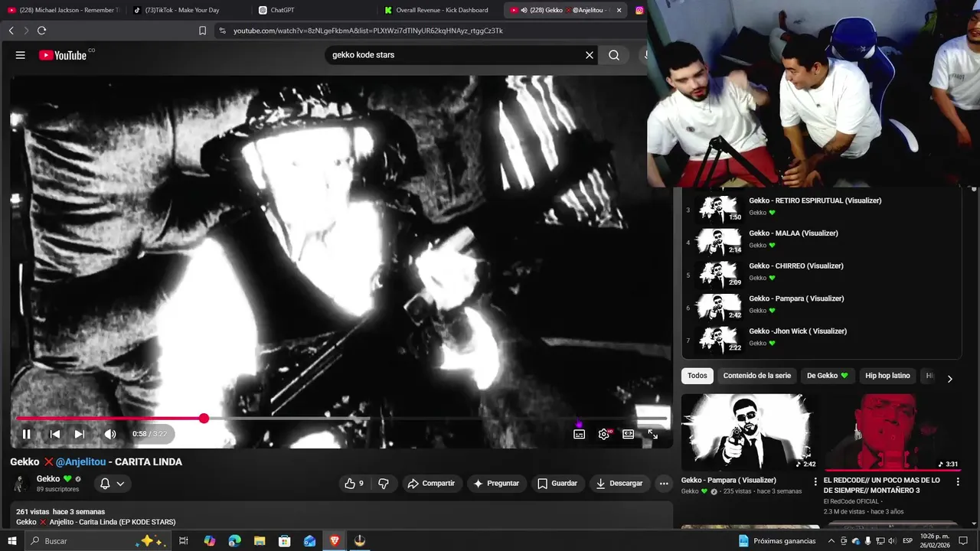Skip to next video in playlist
This screenshot has width=980, height=551.
tap(79, 434)
